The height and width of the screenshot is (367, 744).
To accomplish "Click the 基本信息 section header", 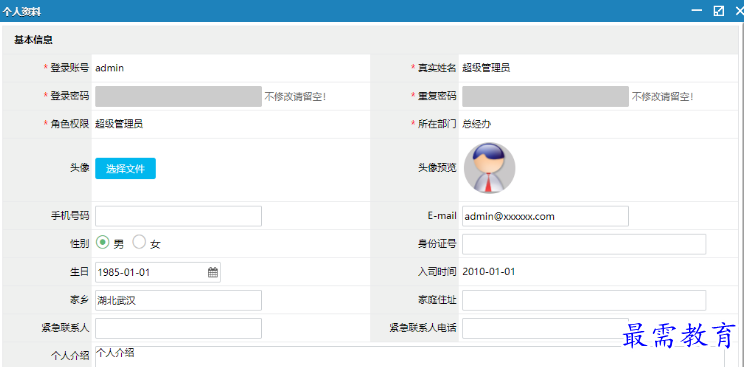I will click(33, 40).
